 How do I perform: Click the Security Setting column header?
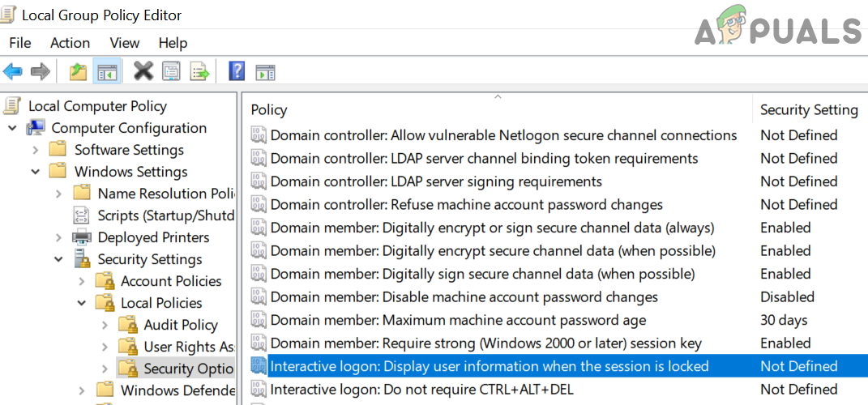[808, 110]
